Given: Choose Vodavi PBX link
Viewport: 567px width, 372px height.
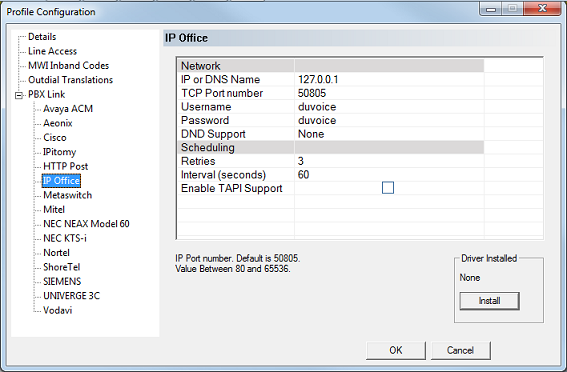Looking at the screenshot, I should click(x=57, y=310).
